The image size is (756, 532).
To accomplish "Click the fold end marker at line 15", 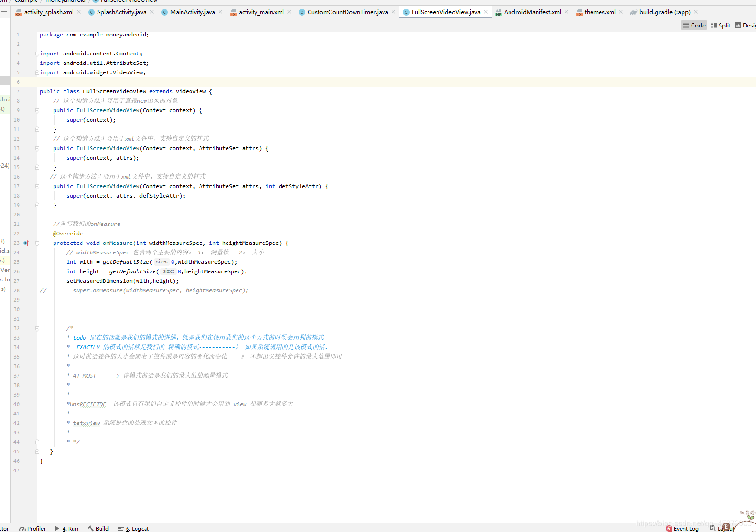I will pos(37,167).
